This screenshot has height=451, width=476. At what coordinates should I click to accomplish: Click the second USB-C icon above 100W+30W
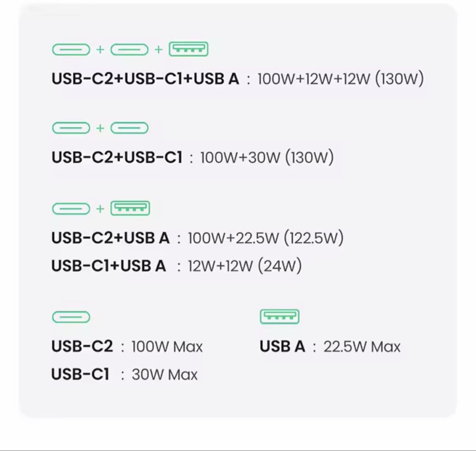point(129,128)
